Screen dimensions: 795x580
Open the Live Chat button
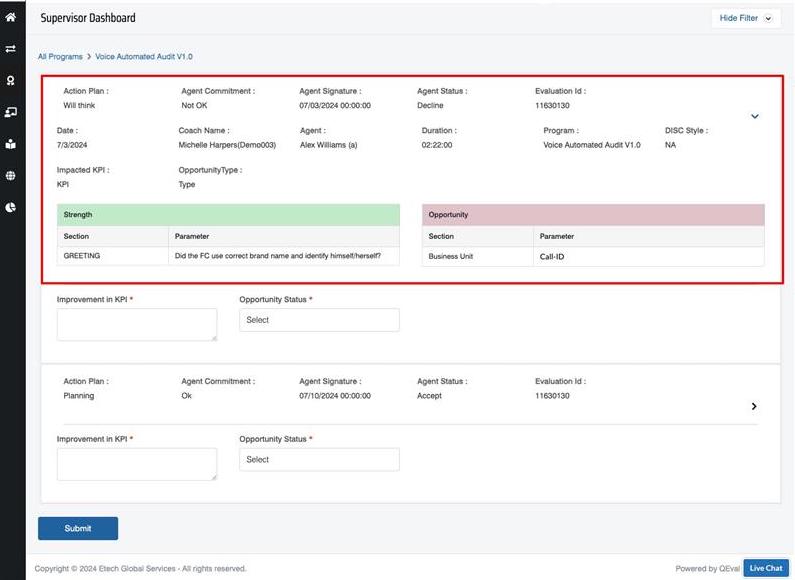(x=766, y=568)
